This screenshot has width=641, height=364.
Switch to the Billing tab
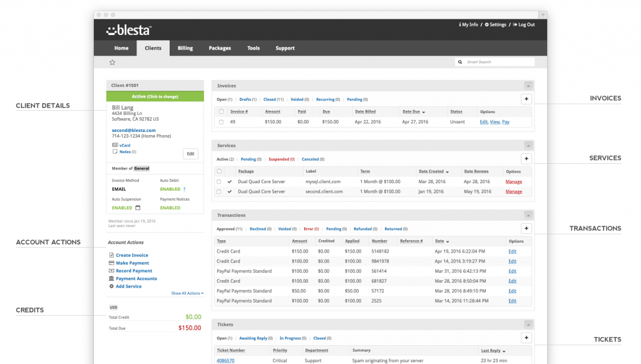tap(185, 48)
